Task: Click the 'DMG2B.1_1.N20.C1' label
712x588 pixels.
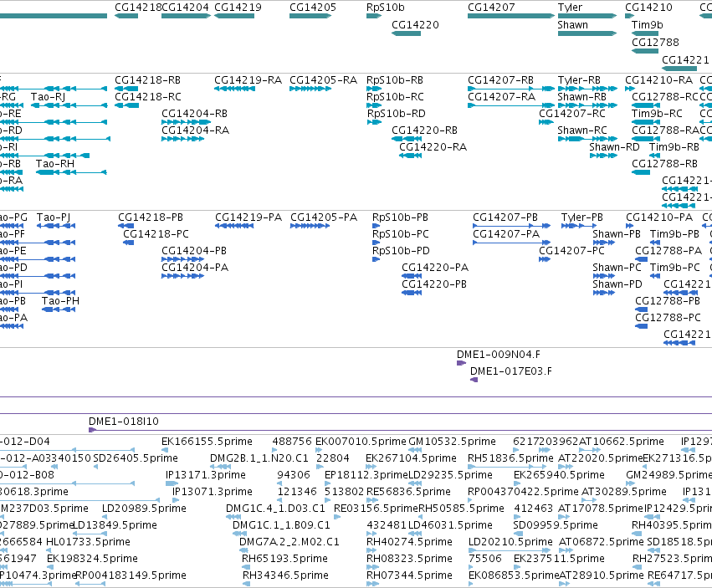Action: (x=259, y=458)
